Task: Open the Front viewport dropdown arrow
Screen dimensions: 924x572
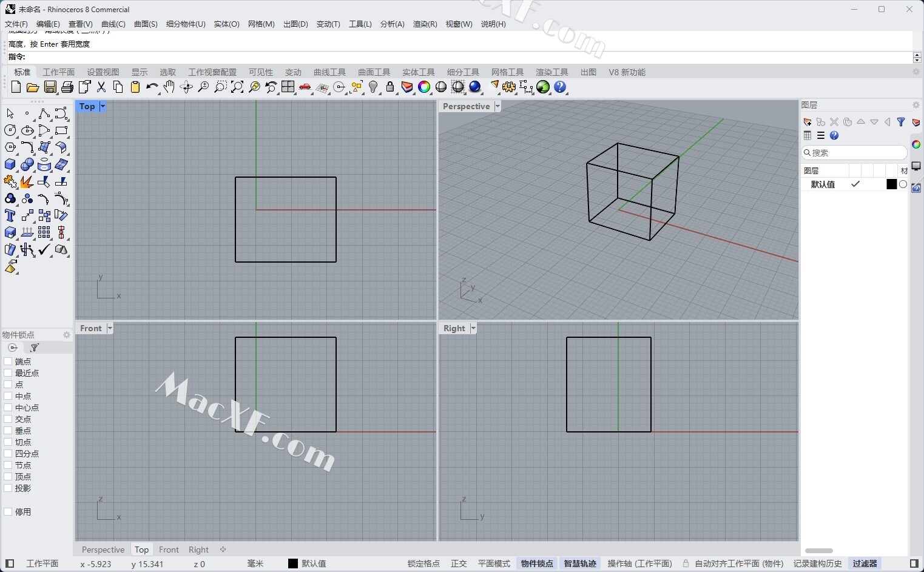Action: (x=110, y=328)
